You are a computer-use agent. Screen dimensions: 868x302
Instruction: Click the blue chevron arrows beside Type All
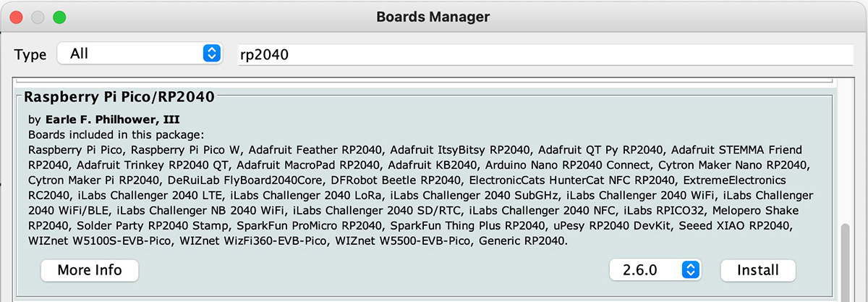point(211,54)
